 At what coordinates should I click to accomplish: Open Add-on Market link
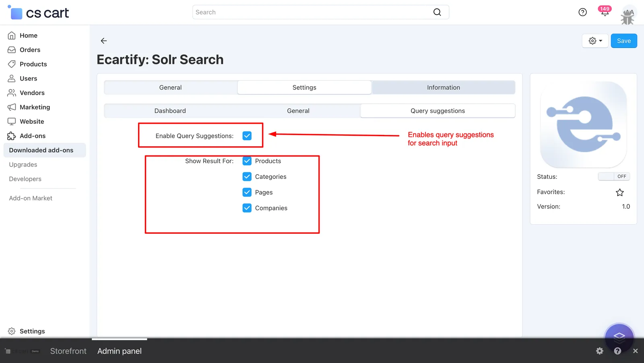pos(31,198)
